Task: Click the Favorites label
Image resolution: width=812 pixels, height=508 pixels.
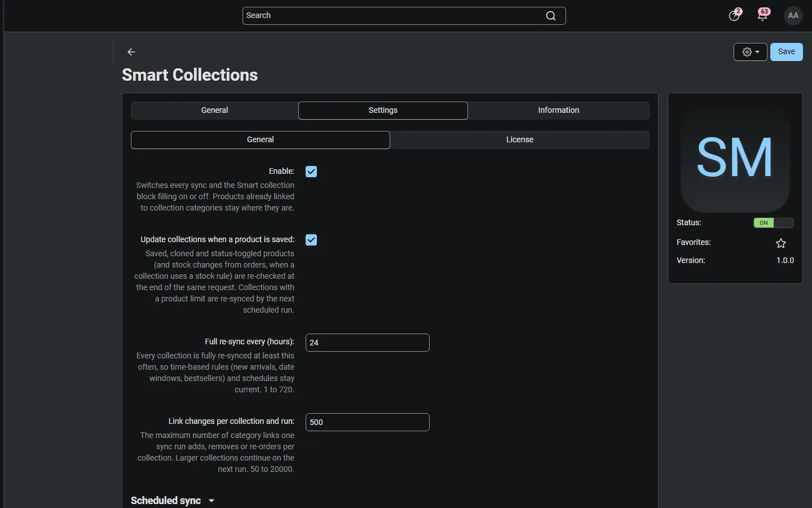Action: [694, 242]
